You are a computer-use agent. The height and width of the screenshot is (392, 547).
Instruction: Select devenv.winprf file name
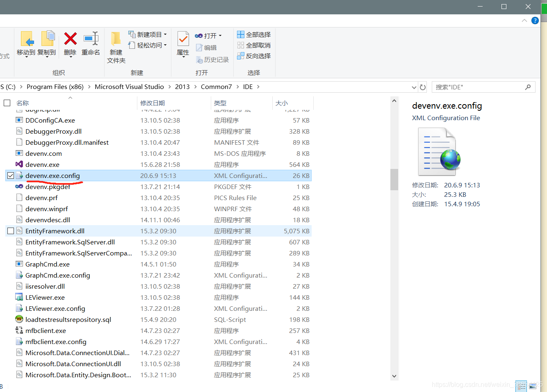point(47,209)
